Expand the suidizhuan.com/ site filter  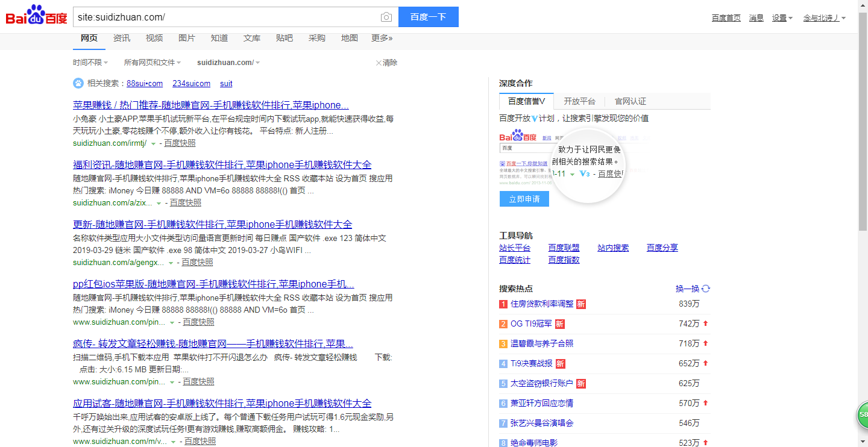[x=229, y=63]
